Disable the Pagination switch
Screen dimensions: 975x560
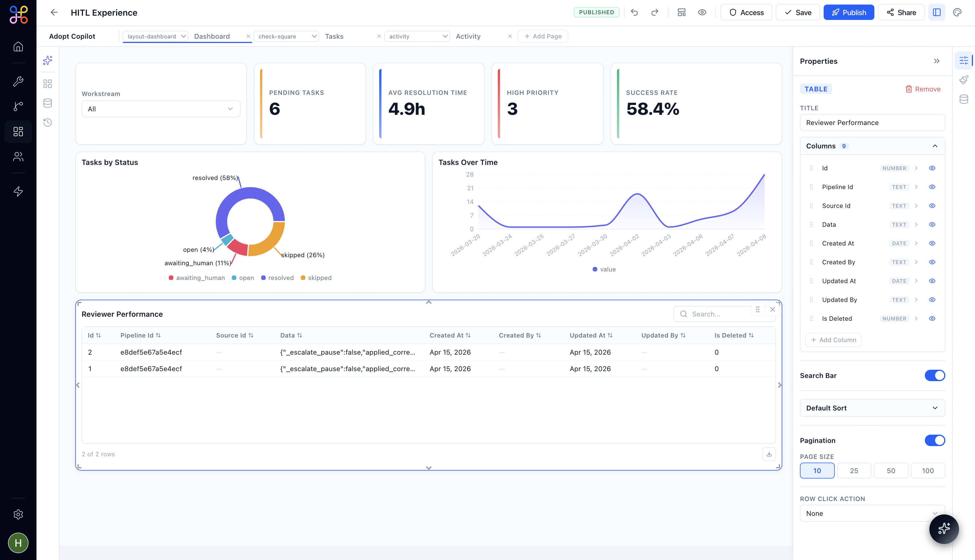935,440
